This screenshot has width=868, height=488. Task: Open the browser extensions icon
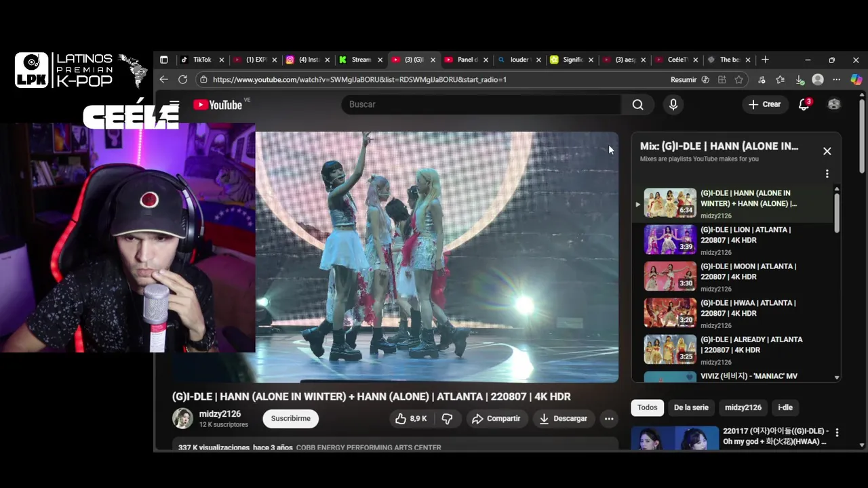762,79
